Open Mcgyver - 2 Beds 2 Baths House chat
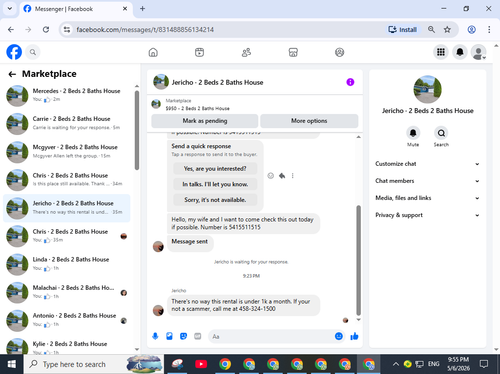The height and width of the screenshot is (374, 500). pos(67,152)
